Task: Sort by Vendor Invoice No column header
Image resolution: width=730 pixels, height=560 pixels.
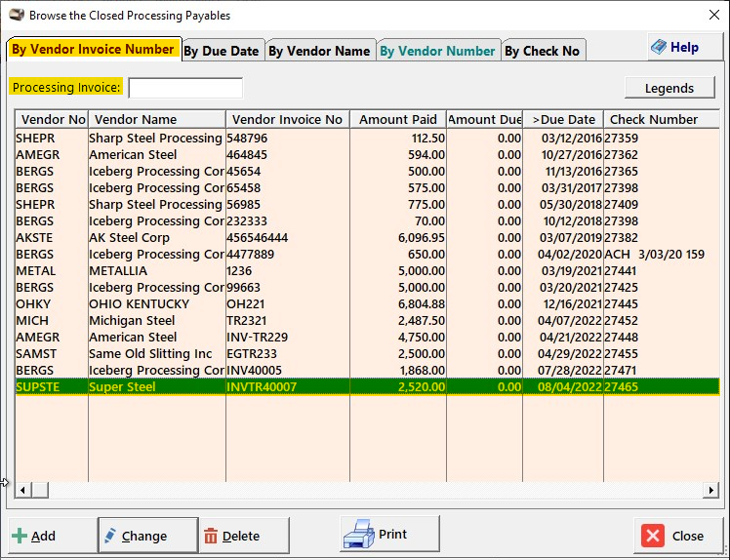Action: 288,120
